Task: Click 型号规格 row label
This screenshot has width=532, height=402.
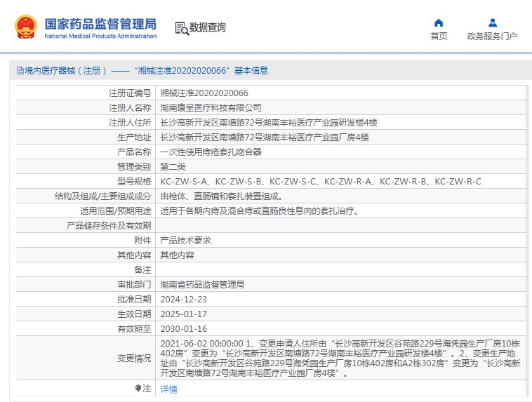Action: 134,182
